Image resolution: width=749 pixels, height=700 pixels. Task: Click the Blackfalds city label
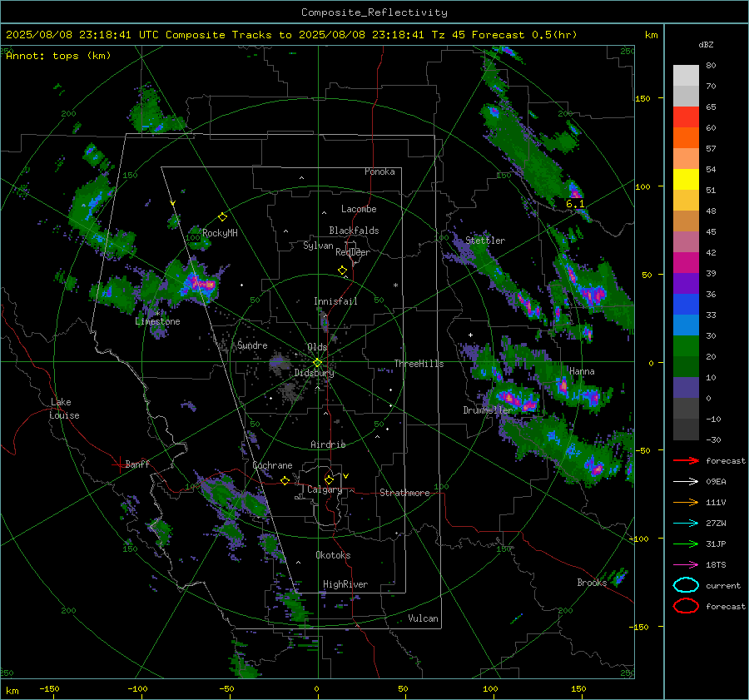354,231
